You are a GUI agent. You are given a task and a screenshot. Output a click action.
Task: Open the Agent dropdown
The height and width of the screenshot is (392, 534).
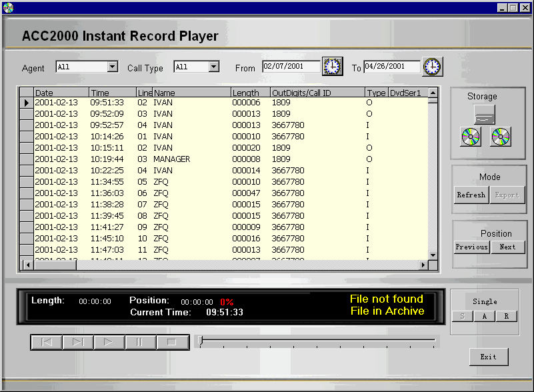[x=113, y=67]
